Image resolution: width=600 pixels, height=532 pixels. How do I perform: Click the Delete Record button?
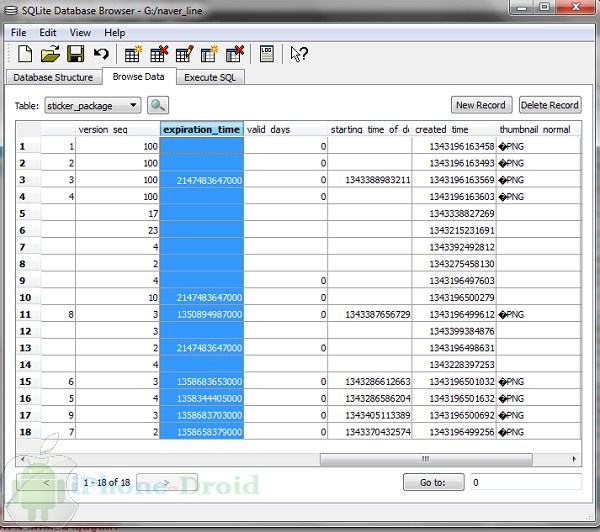coord(549,105)
